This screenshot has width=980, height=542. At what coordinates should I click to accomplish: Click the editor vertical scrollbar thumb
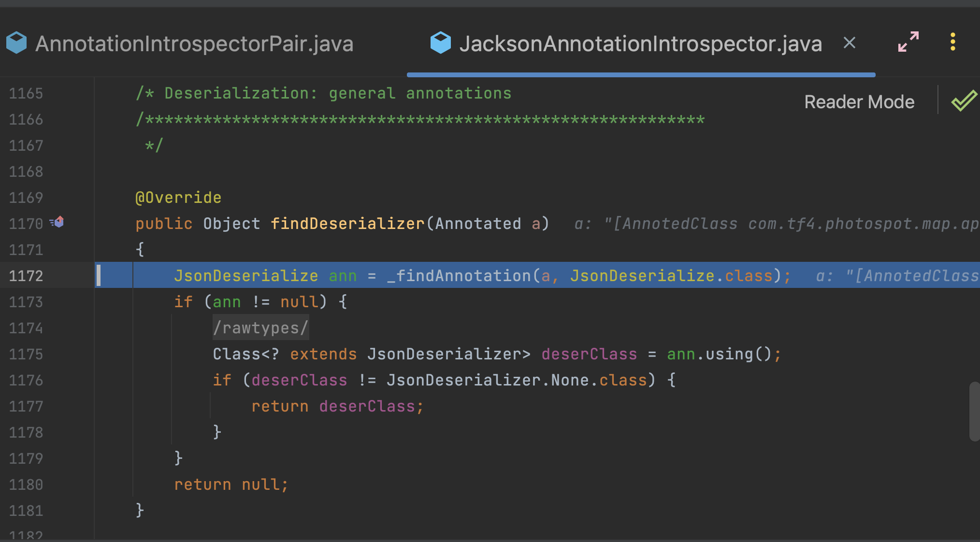coord(974,411)
